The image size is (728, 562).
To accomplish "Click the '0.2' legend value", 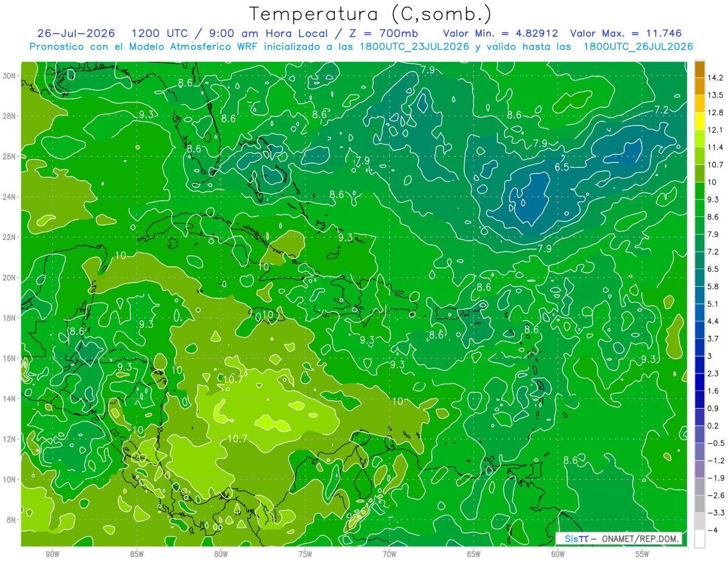I will coord(713,426).
